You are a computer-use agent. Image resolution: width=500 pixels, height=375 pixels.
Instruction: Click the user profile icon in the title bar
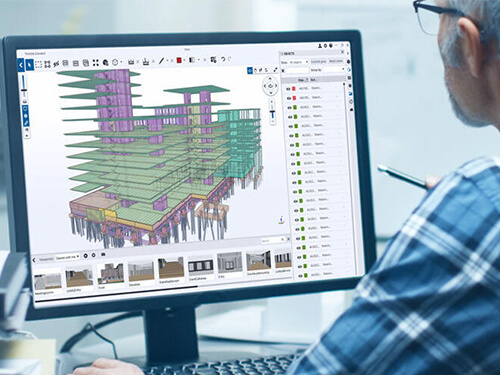coord(320,46)
